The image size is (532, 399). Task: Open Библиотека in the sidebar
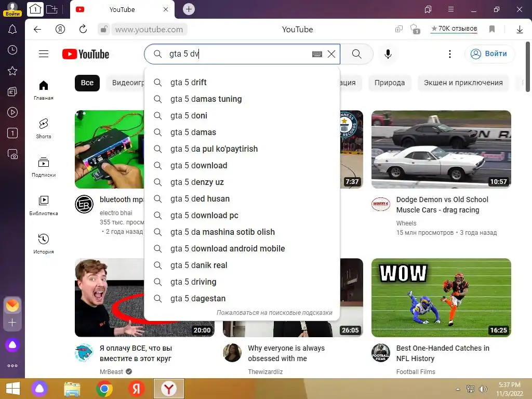(x=44, y=206)
